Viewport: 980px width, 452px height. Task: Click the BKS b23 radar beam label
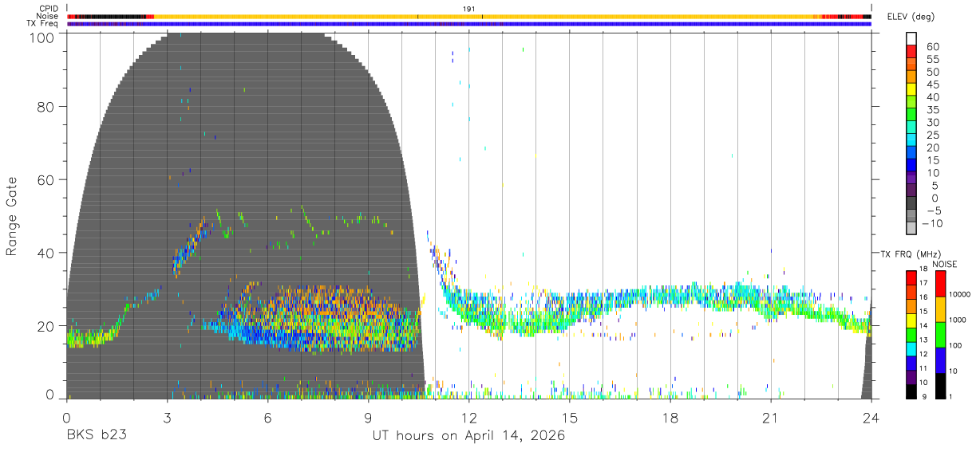(x=97, y=436)
